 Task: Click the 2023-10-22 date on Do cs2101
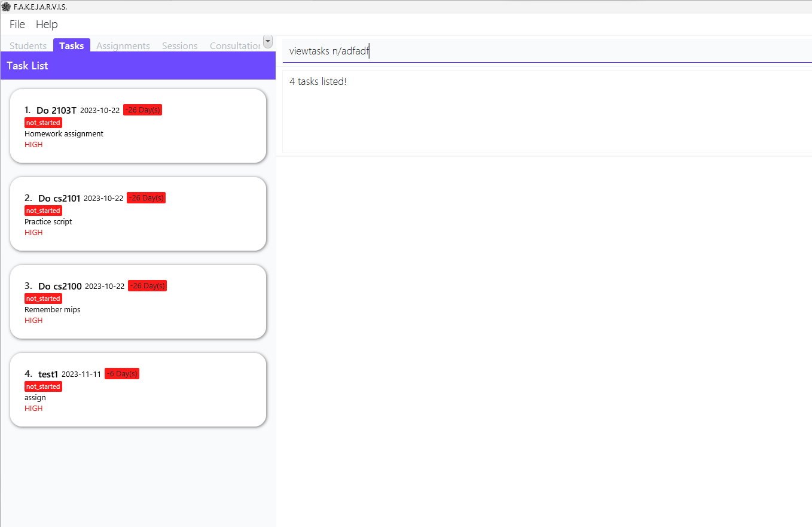point(103,199)
